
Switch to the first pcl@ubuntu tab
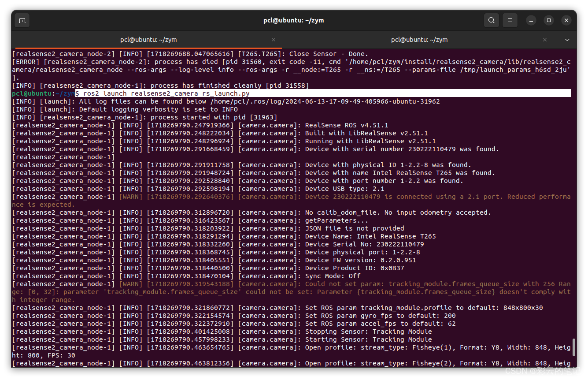coord(148,40)
